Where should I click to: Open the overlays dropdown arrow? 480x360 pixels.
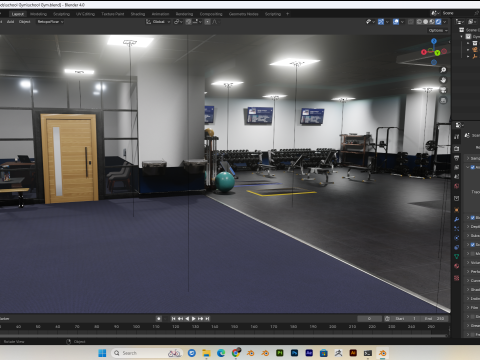point(402,22)
